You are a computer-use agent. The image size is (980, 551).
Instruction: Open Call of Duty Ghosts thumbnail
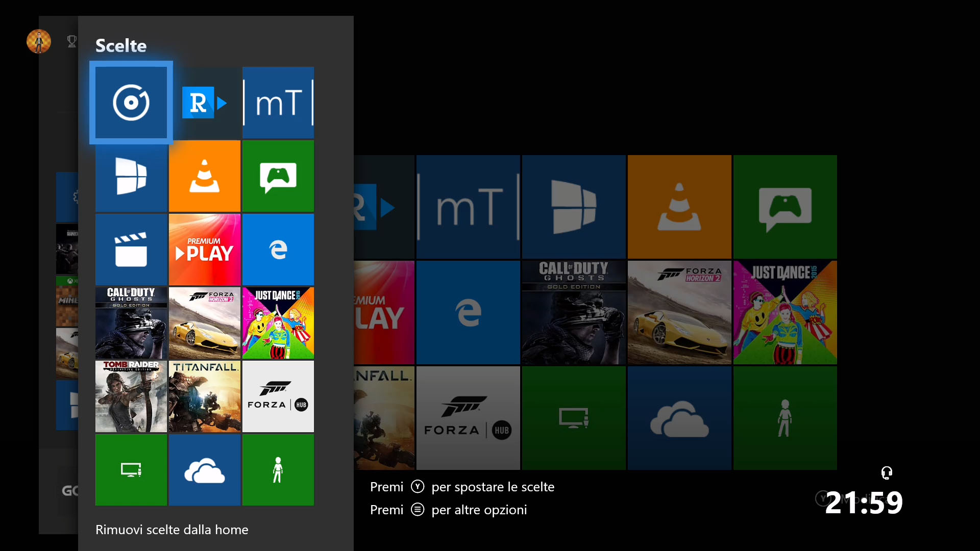tap(131, 323)
